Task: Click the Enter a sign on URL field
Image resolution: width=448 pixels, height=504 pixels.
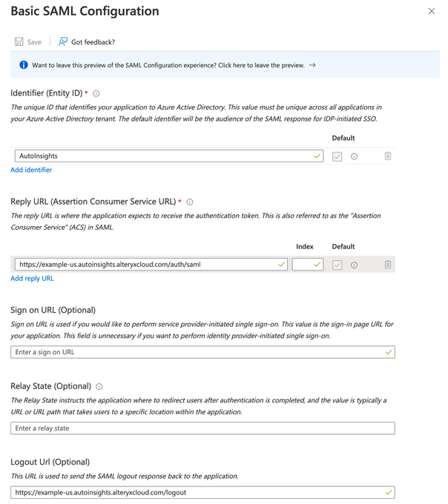Action: point(197,352)
